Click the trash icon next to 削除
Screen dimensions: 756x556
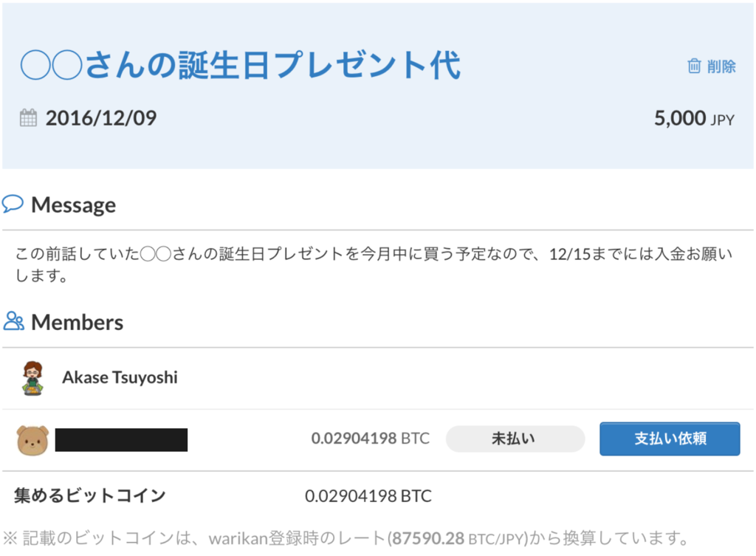(x=693, y=66)
